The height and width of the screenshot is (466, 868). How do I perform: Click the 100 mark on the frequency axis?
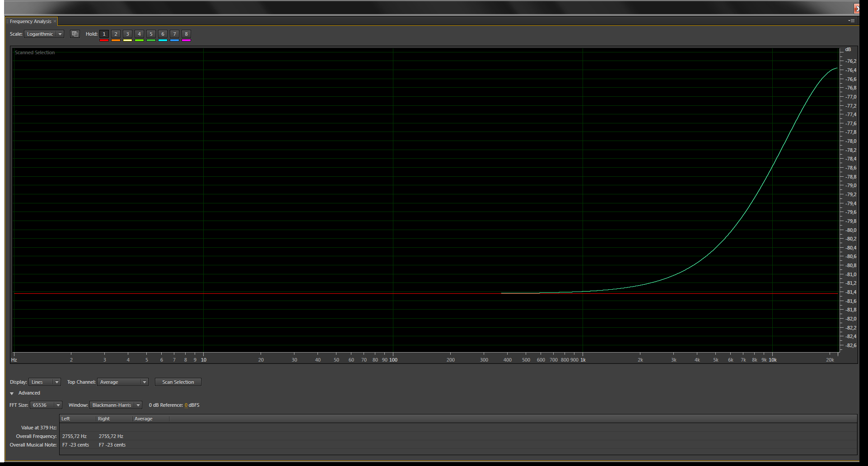[393, 360]
